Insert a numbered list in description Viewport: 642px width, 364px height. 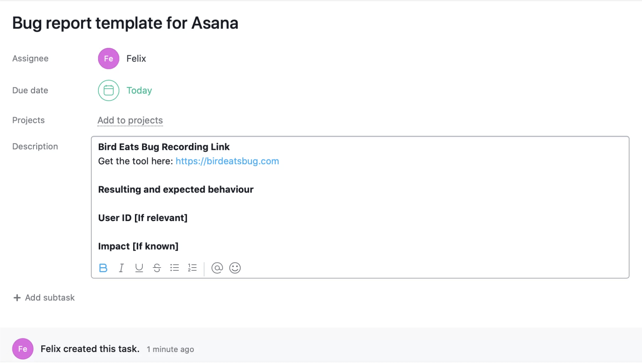192,268
